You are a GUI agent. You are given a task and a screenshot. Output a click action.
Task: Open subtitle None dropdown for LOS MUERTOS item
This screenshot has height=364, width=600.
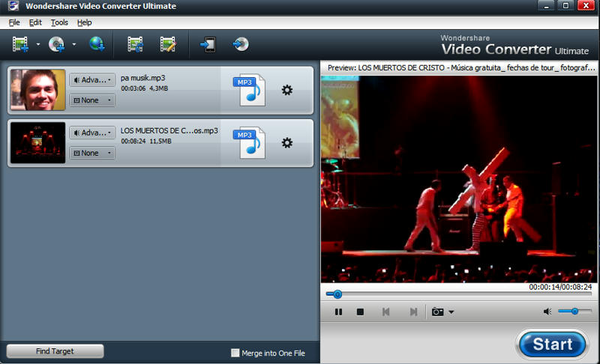point(92,153)
